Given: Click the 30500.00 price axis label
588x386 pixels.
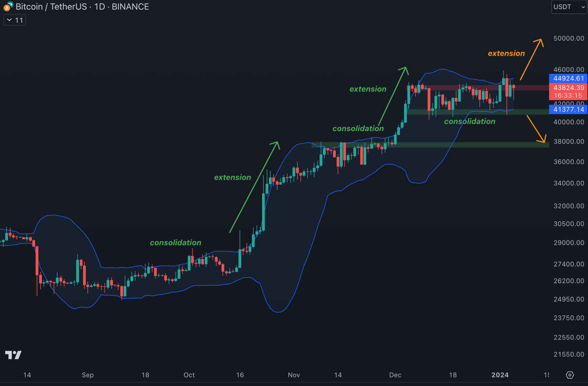Looking at the screenshot, I should [x=569, y=224].
